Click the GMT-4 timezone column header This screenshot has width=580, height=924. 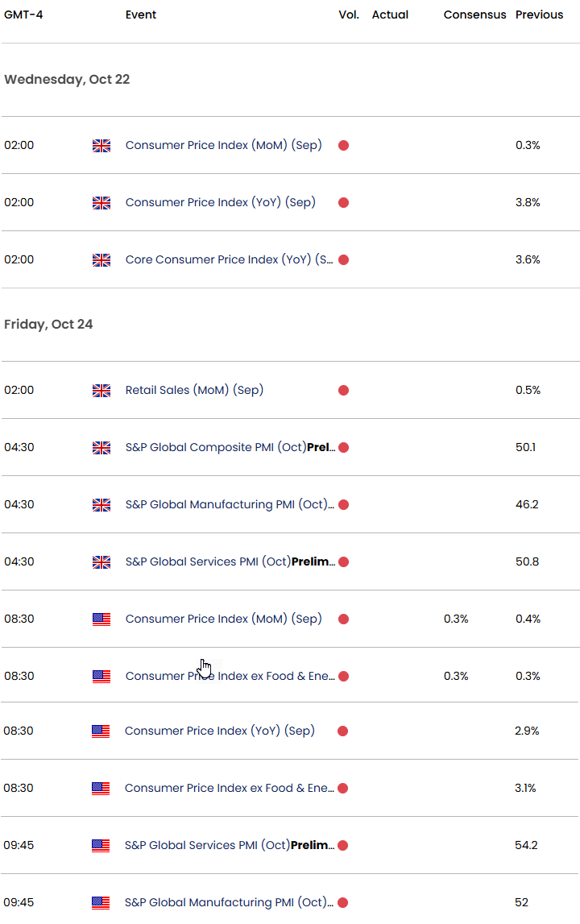pyautogui.click(x=24, y=15)
